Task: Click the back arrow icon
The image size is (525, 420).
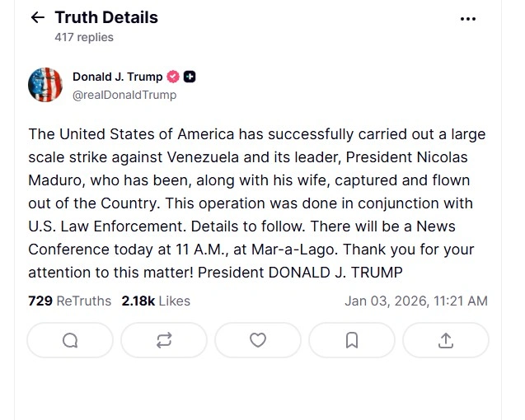Action: (37, 17)
